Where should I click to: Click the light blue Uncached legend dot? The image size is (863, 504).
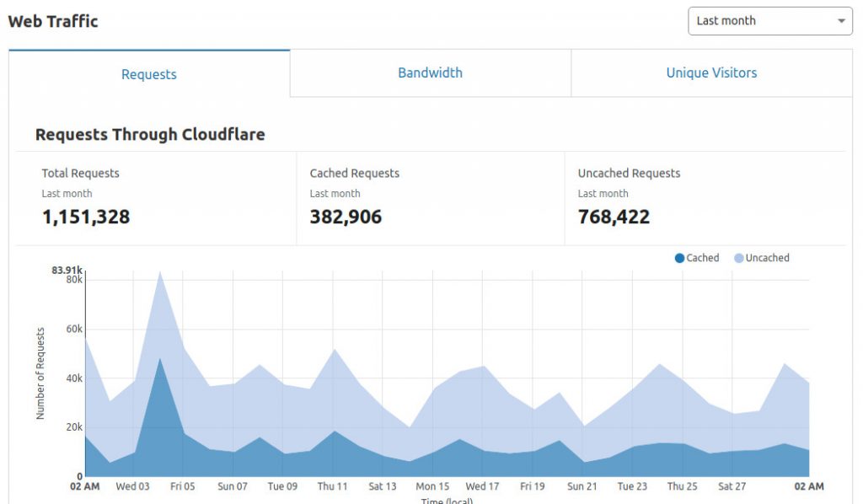click(x=738, y=258)
